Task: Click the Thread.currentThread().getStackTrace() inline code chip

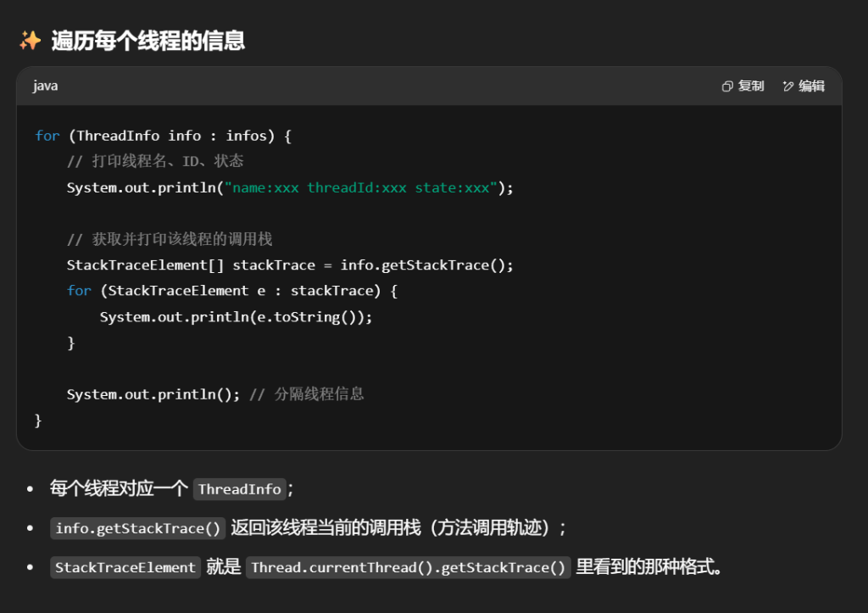Action: click(x=409, y=567)
